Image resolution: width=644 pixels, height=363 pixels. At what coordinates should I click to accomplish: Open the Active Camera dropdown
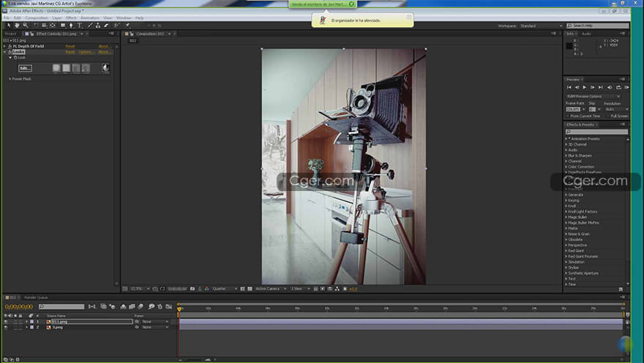point(270,289)
